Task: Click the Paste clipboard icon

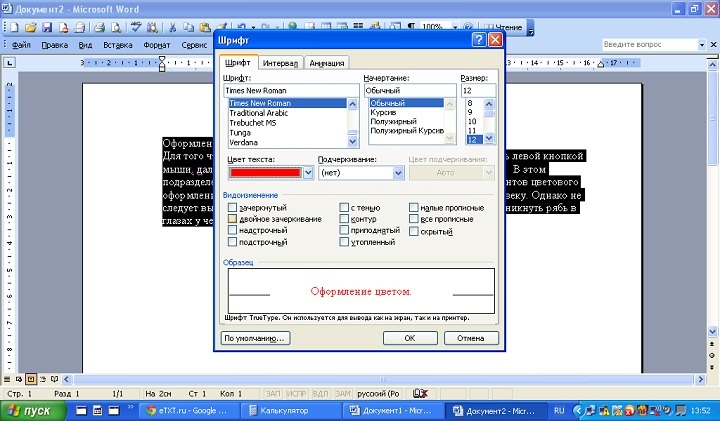Action: 205,28
